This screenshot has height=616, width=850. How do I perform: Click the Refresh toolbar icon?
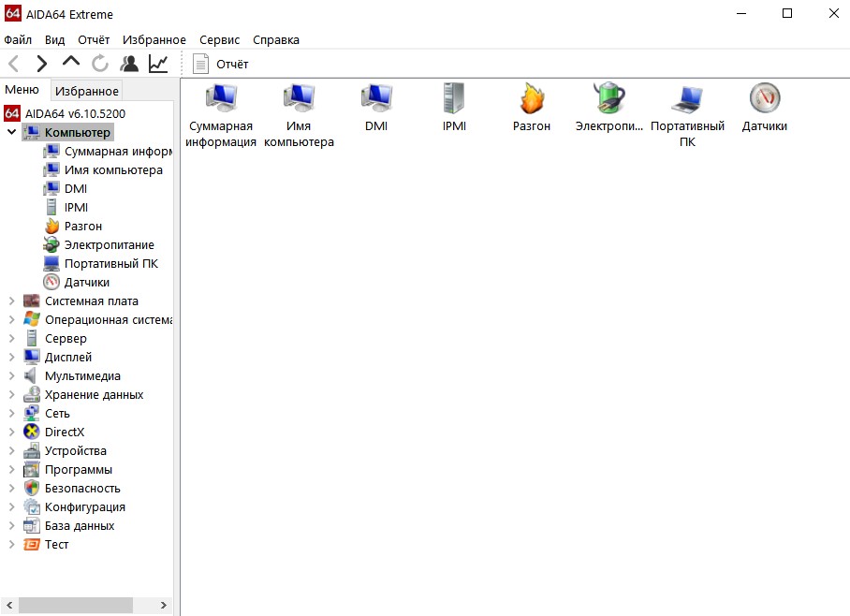click(100, 64)
